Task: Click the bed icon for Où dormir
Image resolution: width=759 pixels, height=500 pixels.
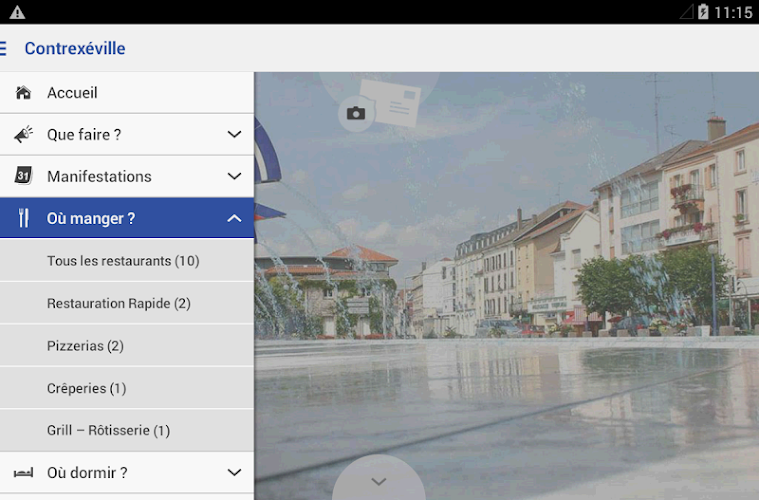Action: click(23, 472)
